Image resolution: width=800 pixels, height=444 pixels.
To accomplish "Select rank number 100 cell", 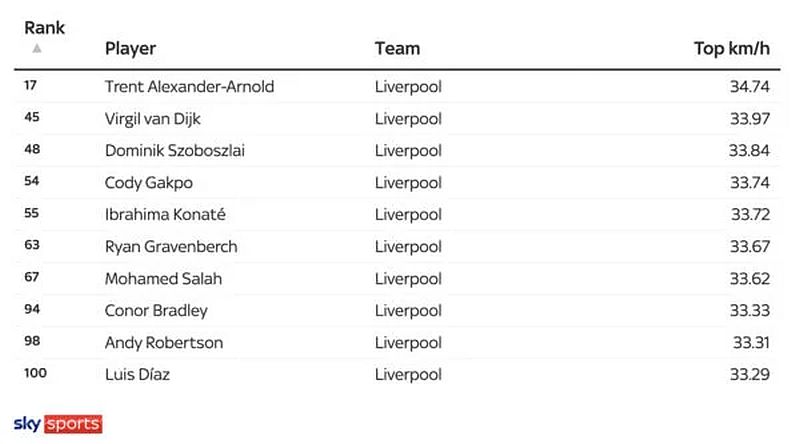I will (x=35, y=373).
